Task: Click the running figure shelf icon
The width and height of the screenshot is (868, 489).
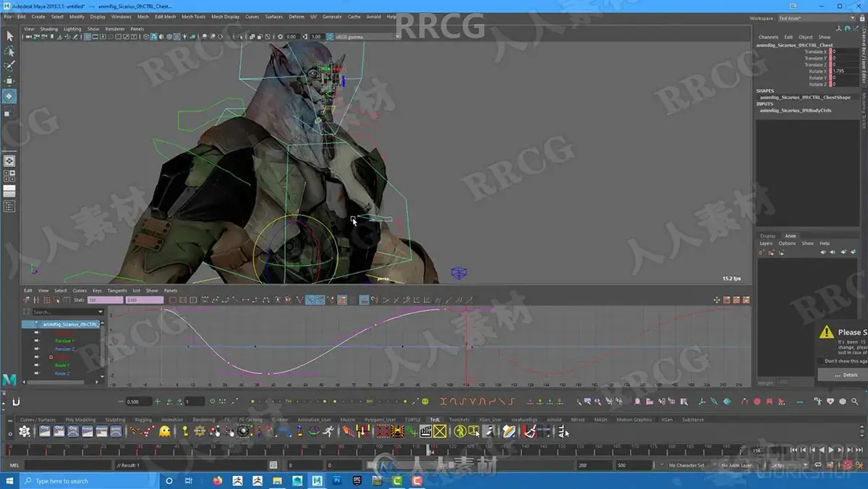Action: (328, 431)
